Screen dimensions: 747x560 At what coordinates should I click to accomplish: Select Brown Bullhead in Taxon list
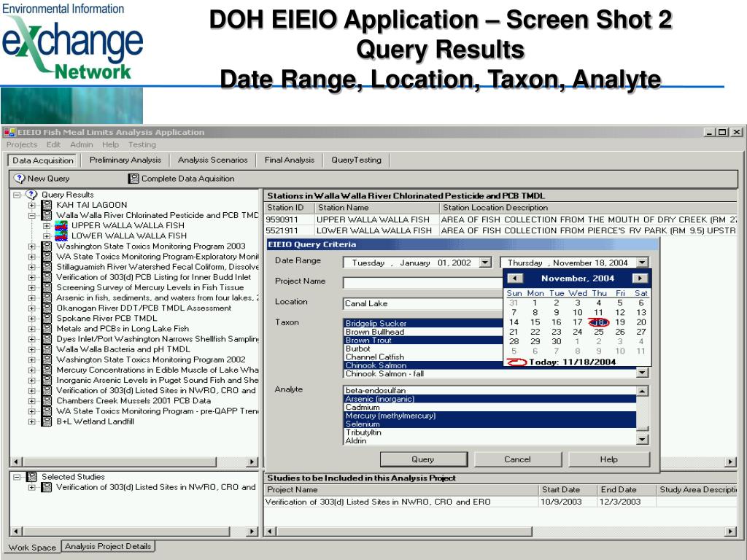tap(374, 332)
